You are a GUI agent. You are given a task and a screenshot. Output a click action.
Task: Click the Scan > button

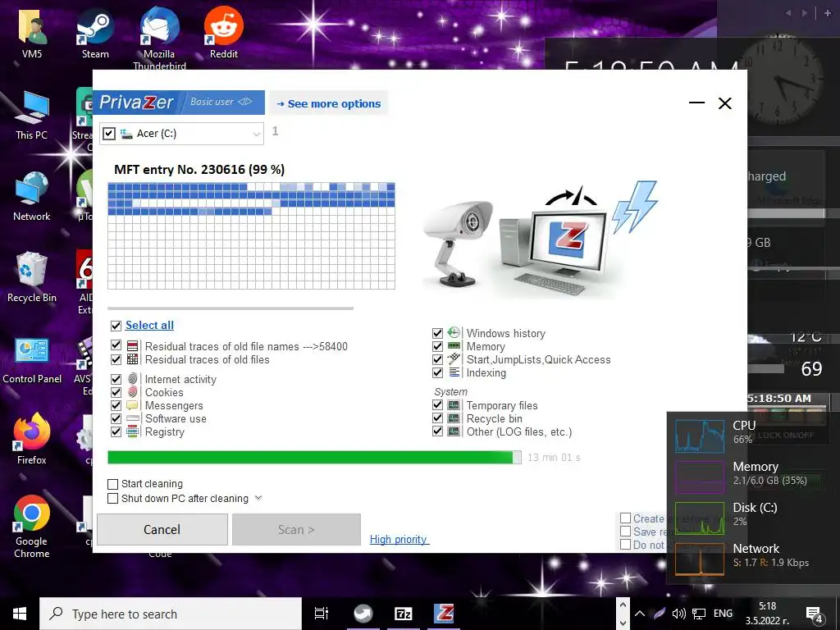(x=296, y=529)
